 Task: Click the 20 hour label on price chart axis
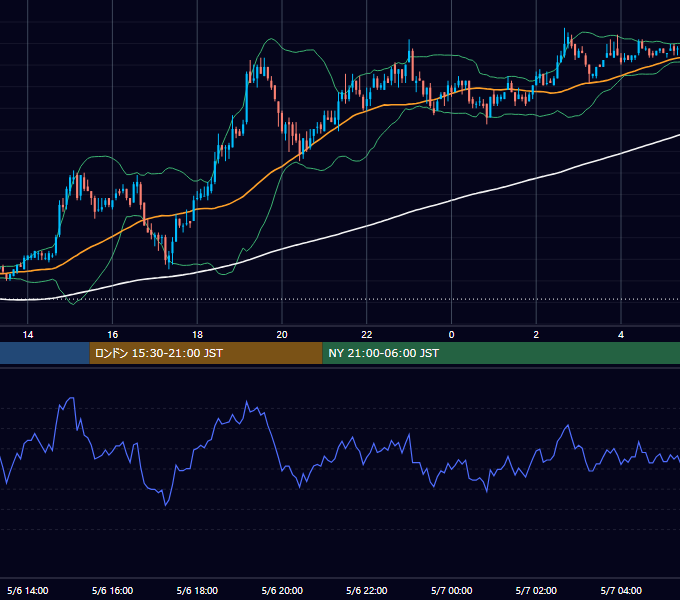(x=282, y=335)
